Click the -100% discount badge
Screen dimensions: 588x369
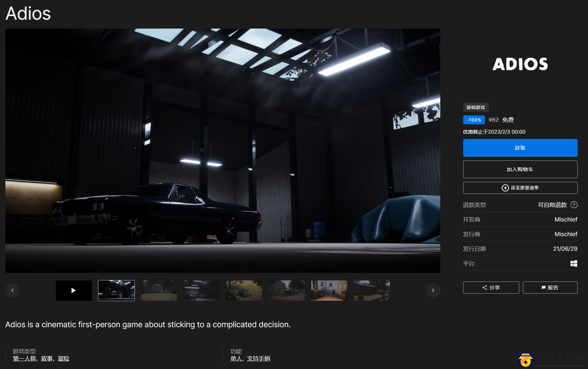474,120
